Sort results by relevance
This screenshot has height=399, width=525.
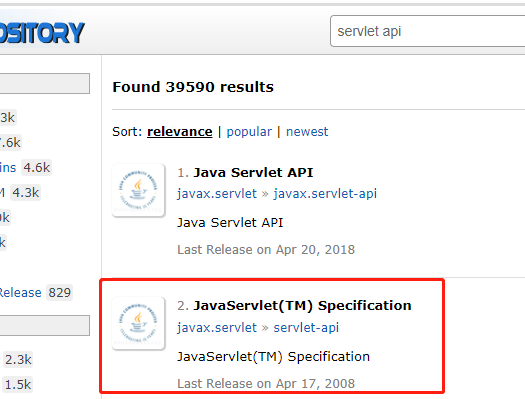(179, 132)
